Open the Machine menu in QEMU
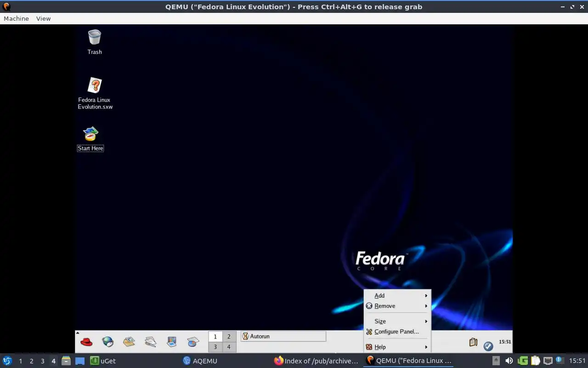Screen dimensions: 588x368 point(16,18)
